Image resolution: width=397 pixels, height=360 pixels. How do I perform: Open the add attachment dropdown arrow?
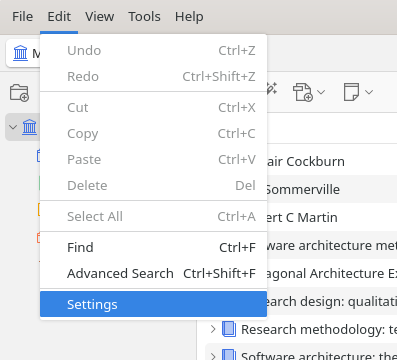[321, 92]
